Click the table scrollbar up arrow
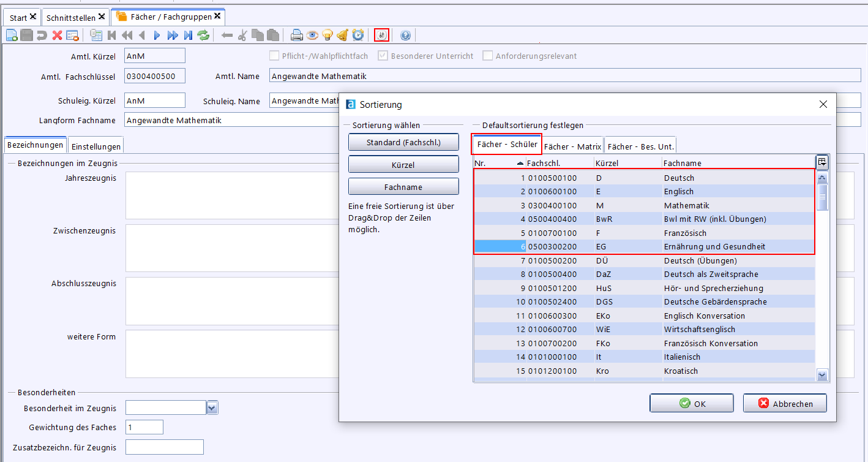Viewport: 868px width, 462px height. pyautogui.click(x=823, y=178)
